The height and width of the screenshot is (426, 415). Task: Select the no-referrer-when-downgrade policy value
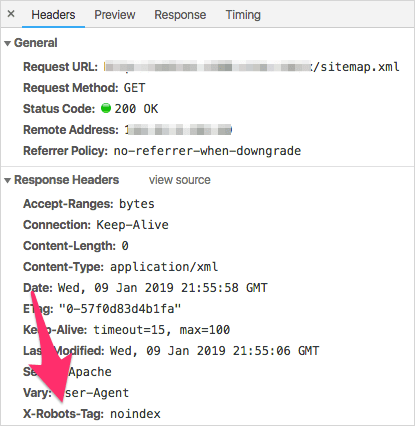(x=207, y=151)
